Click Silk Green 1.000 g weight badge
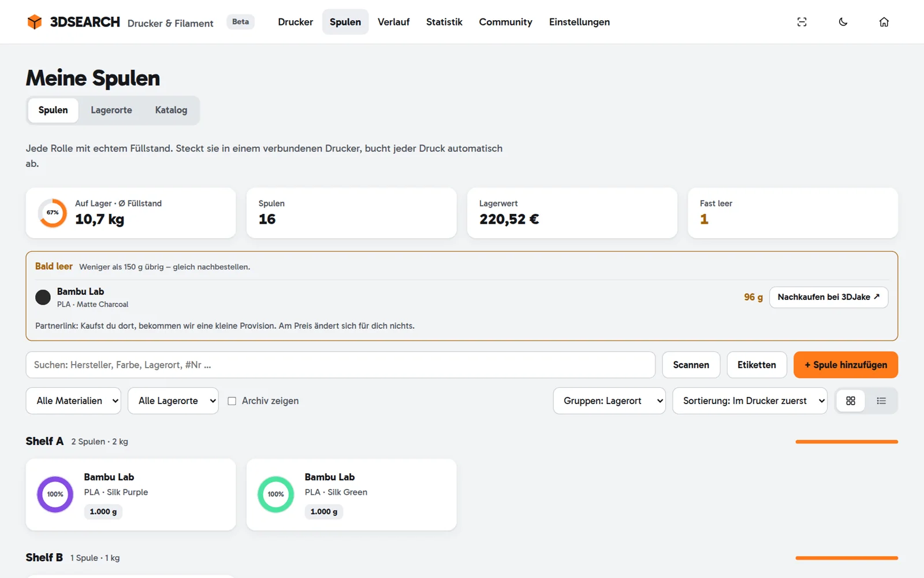The image size is (924, 578). point(324,512)
